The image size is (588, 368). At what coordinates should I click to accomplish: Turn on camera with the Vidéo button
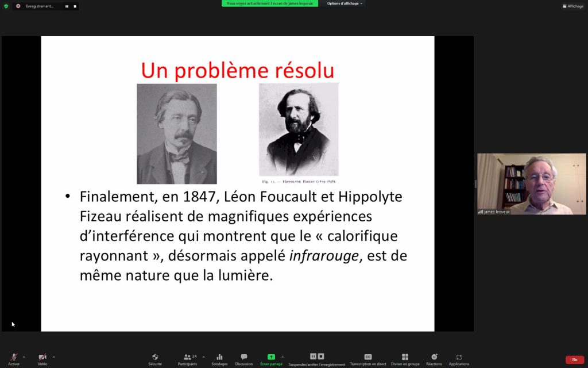pyautogui.click(x=42, y=359)
